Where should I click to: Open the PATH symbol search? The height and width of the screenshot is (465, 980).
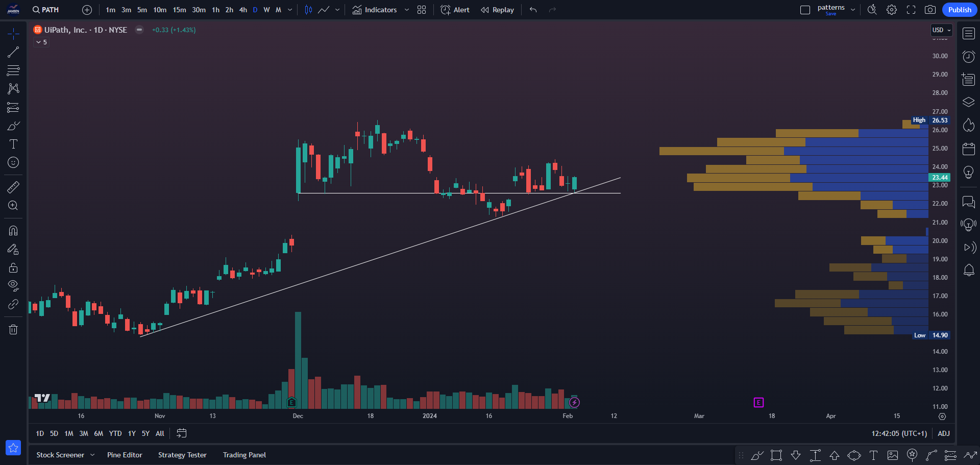45,10
